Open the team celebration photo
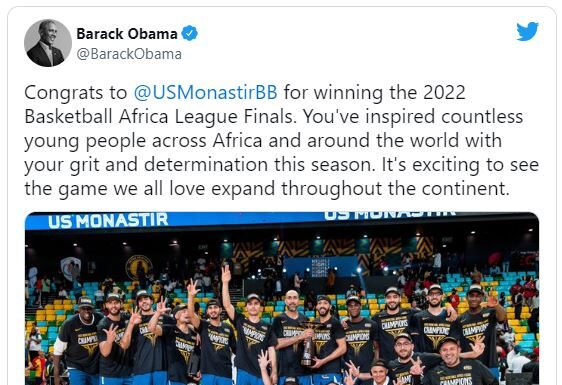This screenshot has width=562, height=385. click(282, 298)
